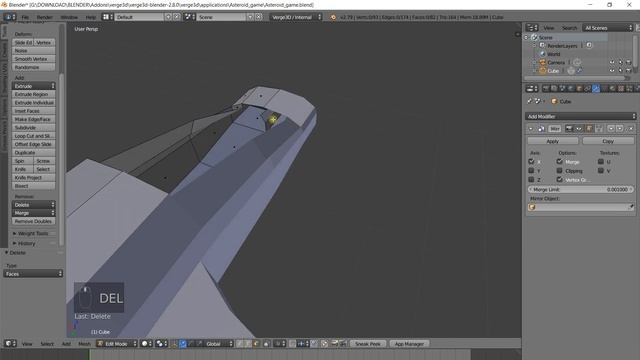Image resolution: width=640 pixels, height=360 pixels.
Task: Click the Cube modifier wrench icon in outliner
Action: point(580,71)
